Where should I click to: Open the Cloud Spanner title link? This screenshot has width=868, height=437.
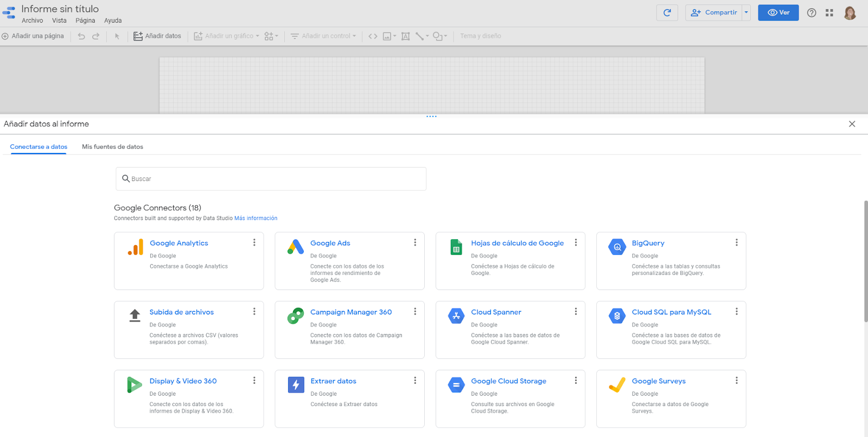(x=496, y=312)
